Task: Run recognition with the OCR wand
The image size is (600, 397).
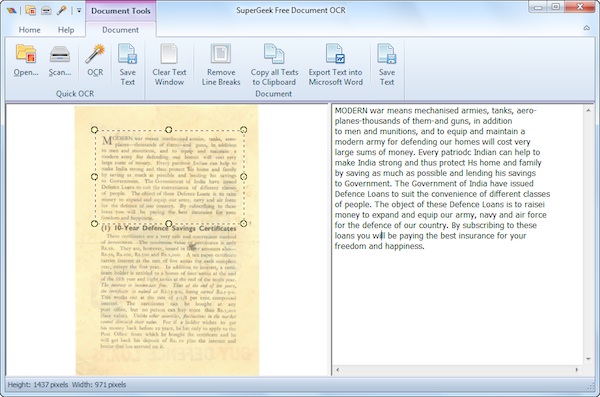Action: coord(95,60)
